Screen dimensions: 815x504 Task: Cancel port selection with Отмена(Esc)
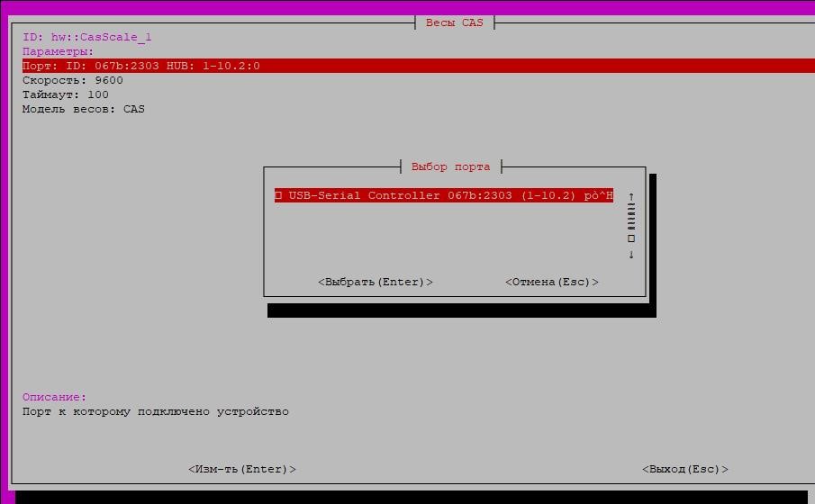[552, 282]
